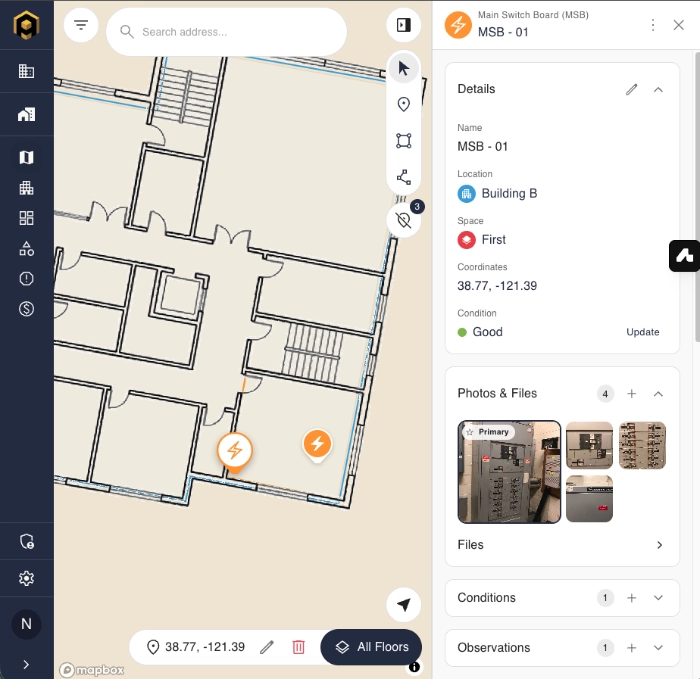Click the Good condition status
This screenshot has height=679, width=700.
[x=480, y=332]
